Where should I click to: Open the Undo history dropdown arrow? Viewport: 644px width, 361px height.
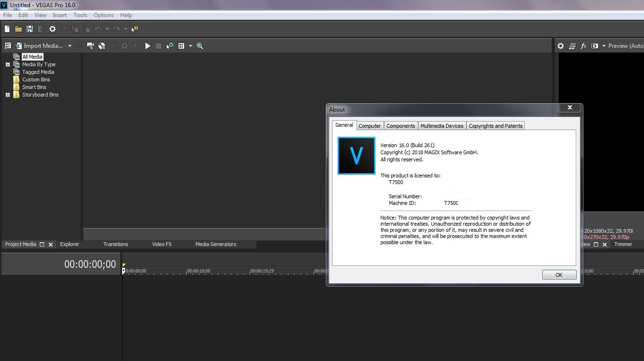(107, 29)
